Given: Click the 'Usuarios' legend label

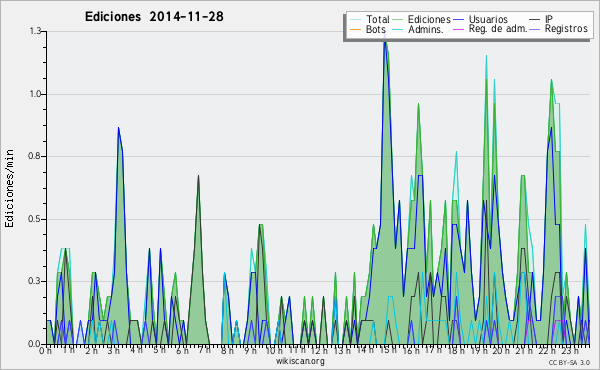Looking at the screenshot, I should [x=488, y=19].
